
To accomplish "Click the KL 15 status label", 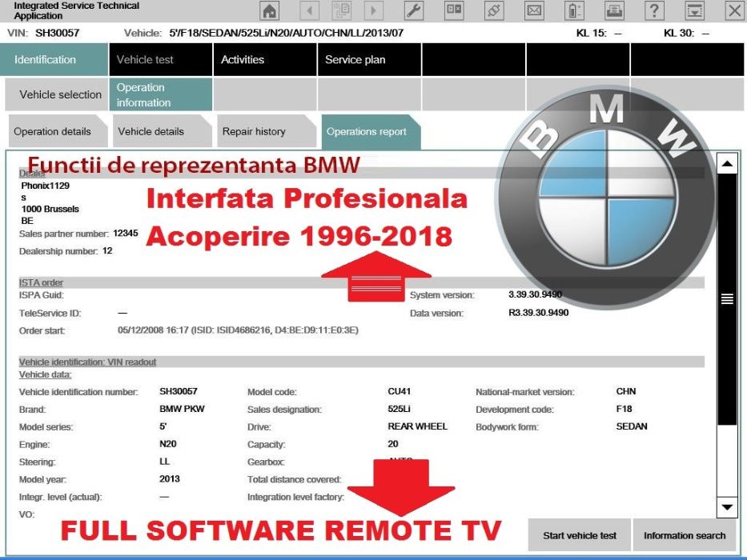I will click(591, 33).
